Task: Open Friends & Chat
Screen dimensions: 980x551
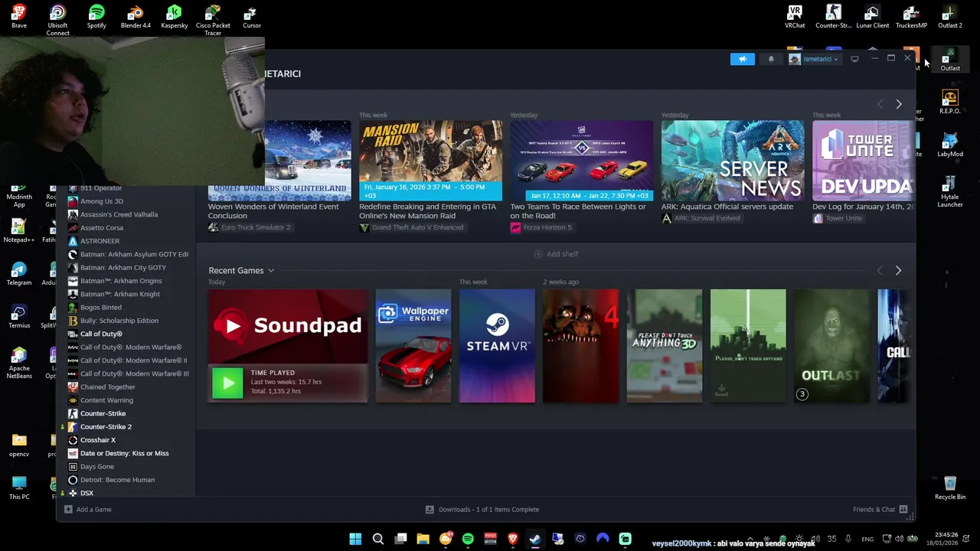Action: point(880,510)
